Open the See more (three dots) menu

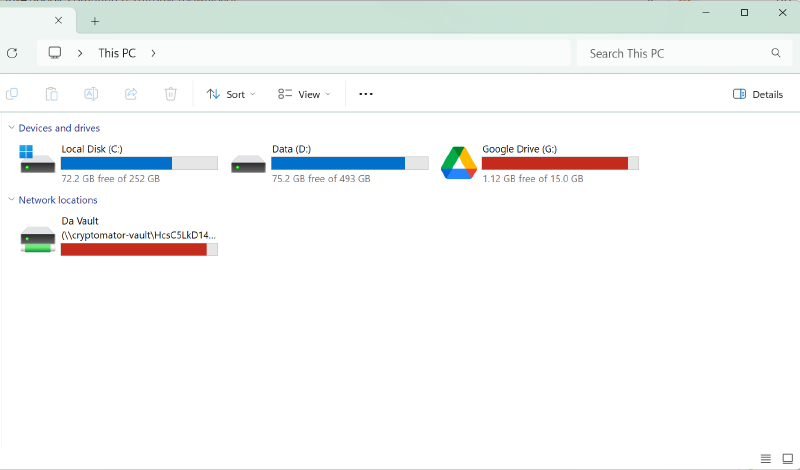click(x=365, y=94)
